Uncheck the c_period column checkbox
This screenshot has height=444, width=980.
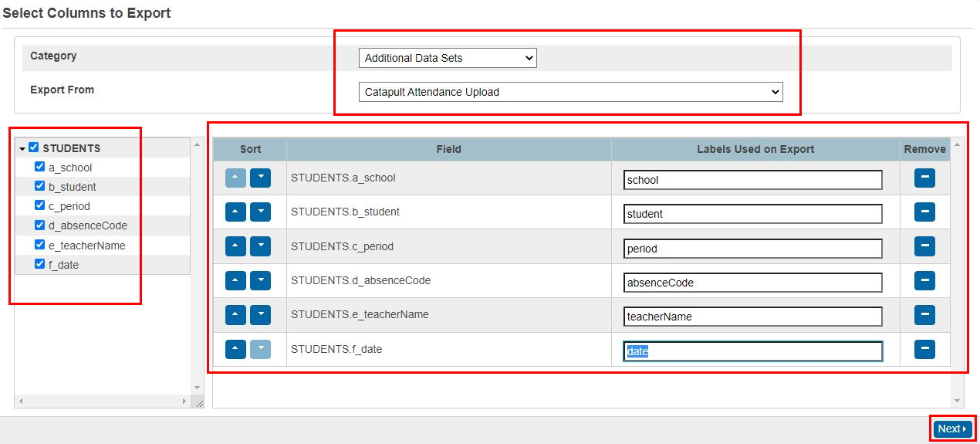40,206
